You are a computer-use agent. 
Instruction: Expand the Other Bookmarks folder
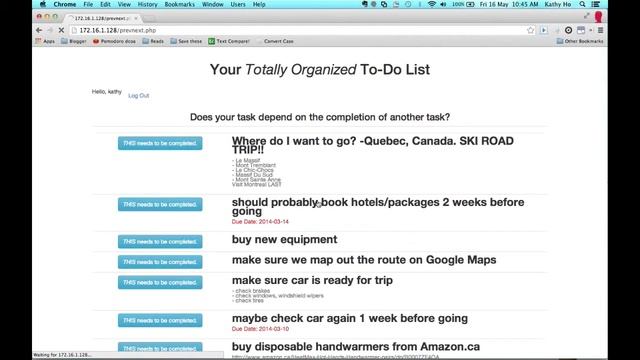tap(580, 41)
